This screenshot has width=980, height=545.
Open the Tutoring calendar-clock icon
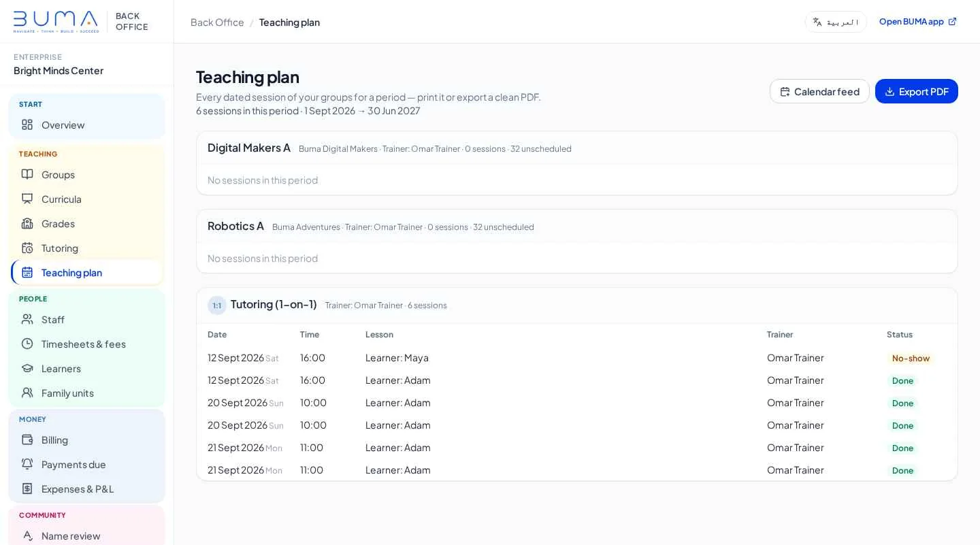click(27, 248)
